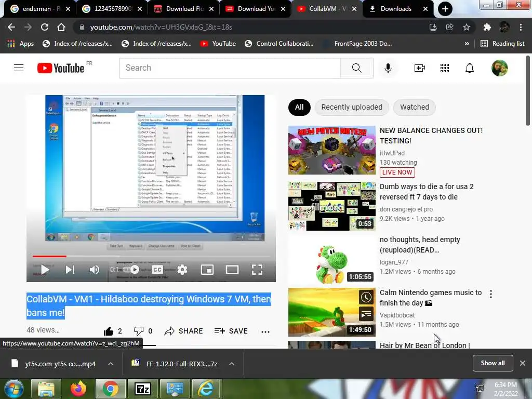Open the FrontPage 2003 Do... bookmark
The height and width of the screenshot is (399, 532).
tap(357, 44)
